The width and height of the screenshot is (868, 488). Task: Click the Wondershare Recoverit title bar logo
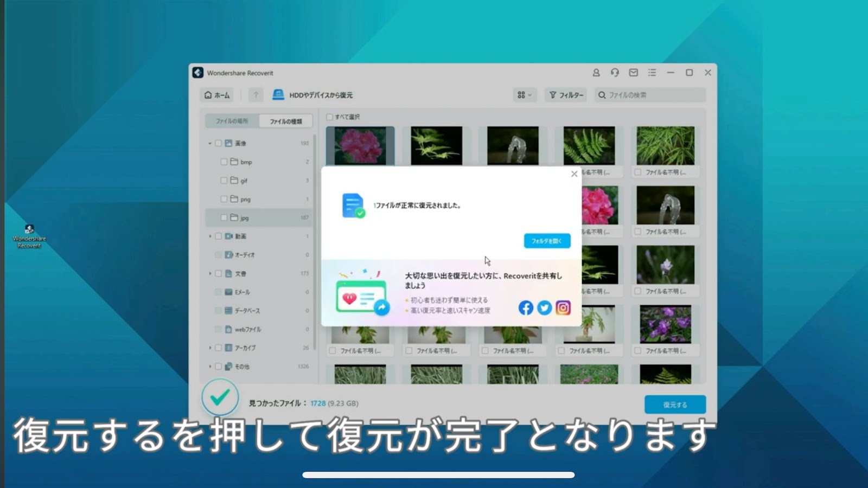pyautogui.click(x=198, y=73)
